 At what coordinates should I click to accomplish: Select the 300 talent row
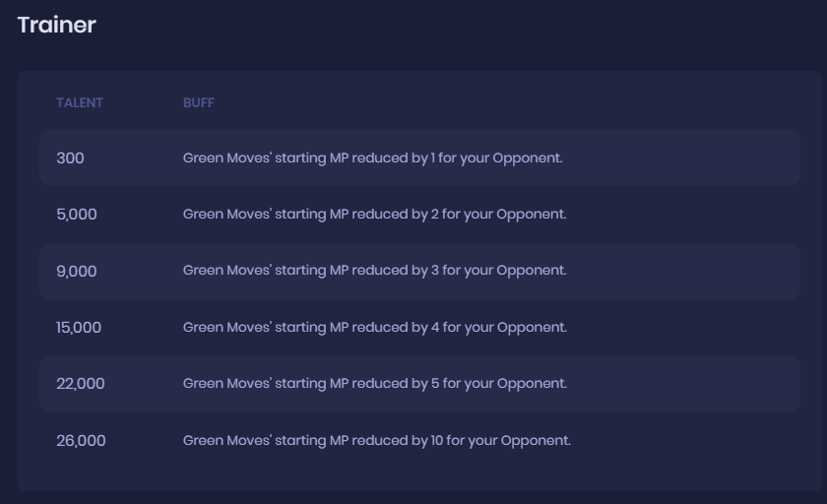click(419, 158)
